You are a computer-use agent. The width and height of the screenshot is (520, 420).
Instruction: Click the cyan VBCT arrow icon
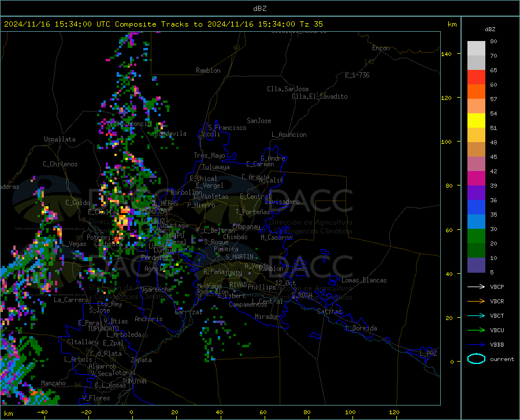(x=476, y=315)
